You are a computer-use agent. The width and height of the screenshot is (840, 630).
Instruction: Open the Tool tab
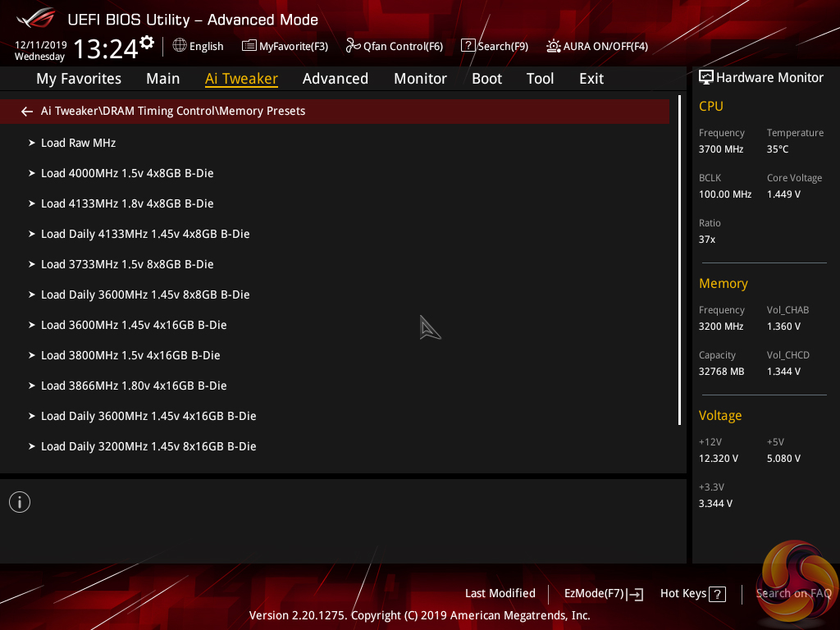[x=540, y=79]
